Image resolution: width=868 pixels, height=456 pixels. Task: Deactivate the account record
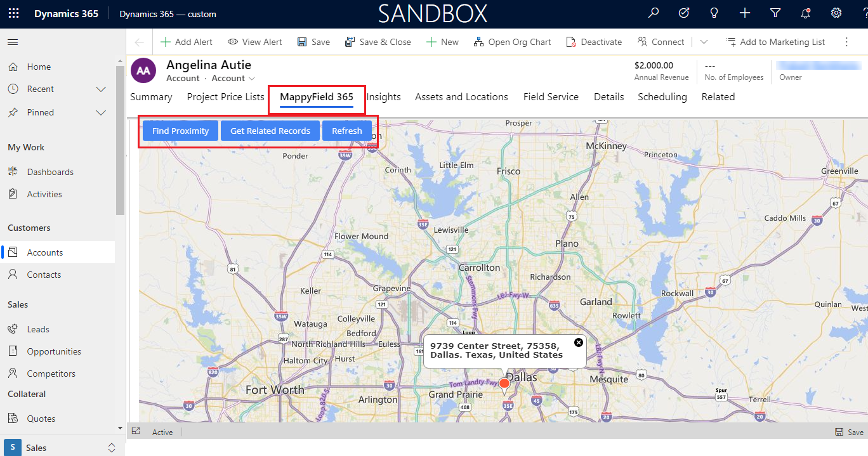tap(594, 42)
